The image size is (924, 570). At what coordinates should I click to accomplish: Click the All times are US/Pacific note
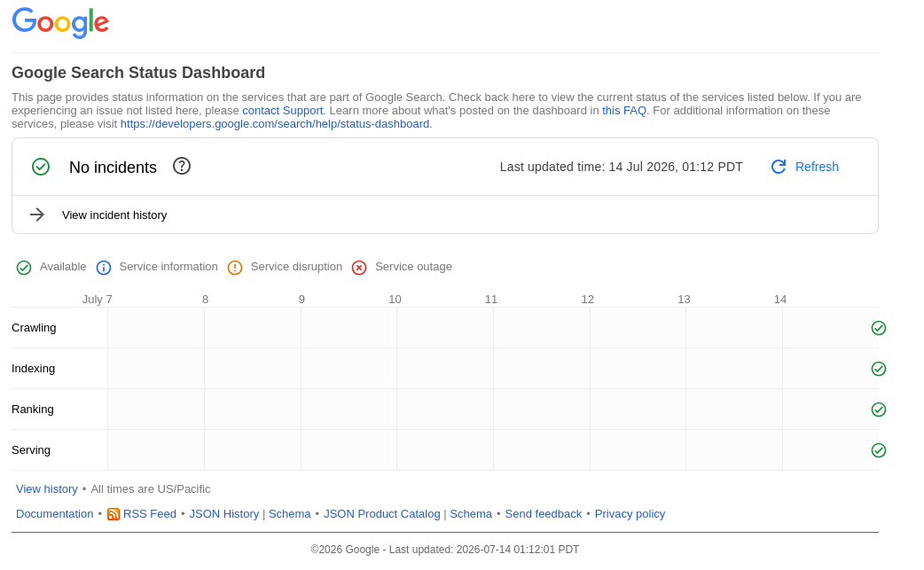[150, 488]
